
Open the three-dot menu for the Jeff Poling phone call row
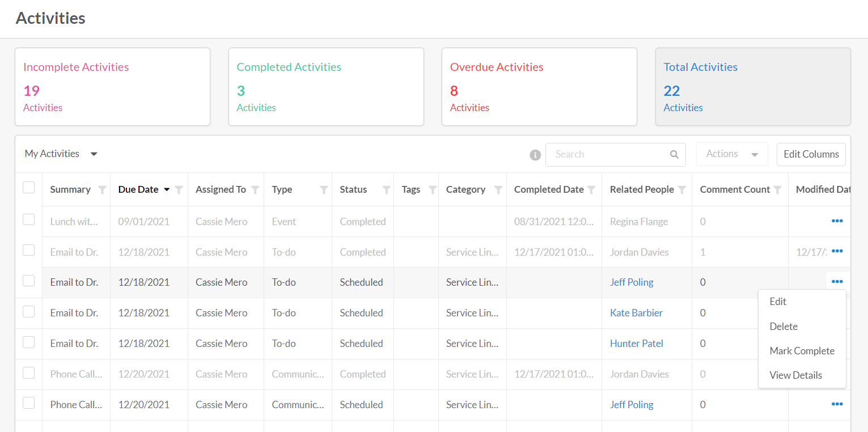pyautogui.click(x=837, y=404)
